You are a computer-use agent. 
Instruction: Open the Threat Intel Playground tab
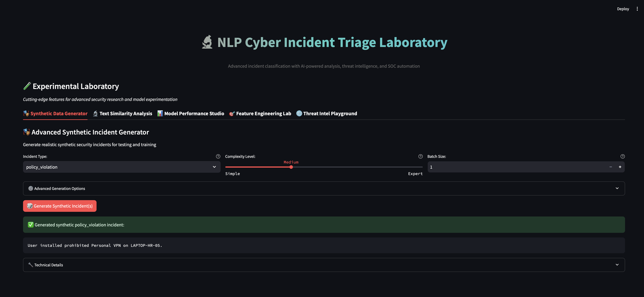[x=330, y=113]
